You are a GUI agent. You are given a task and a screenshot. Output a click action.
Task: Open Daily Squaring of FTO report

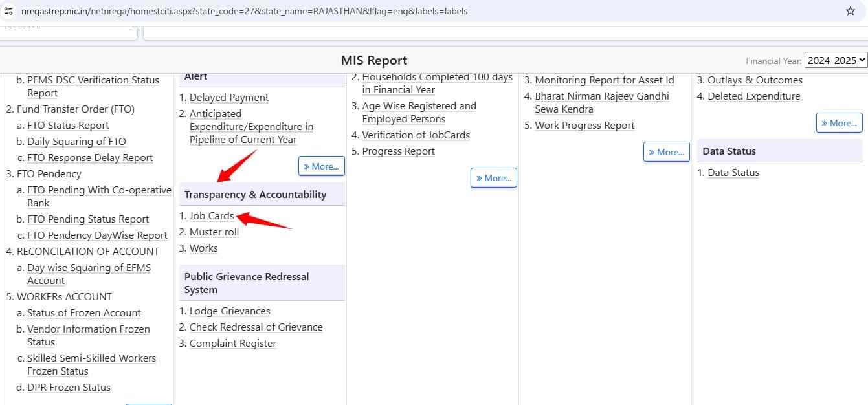point(76,142)
